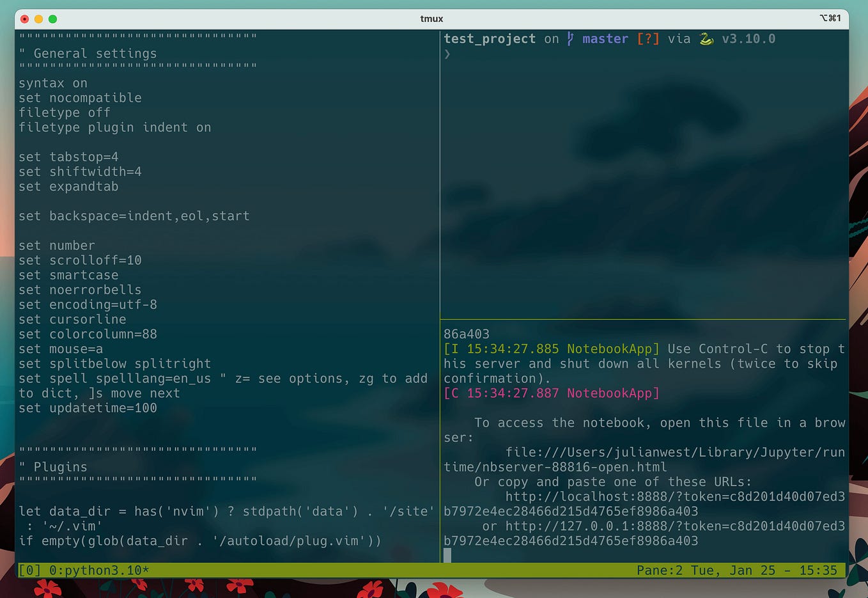Click the test_project directory name
Viewport: 868px width, 598px height.
pyautogui.click(x=490, y=38)
